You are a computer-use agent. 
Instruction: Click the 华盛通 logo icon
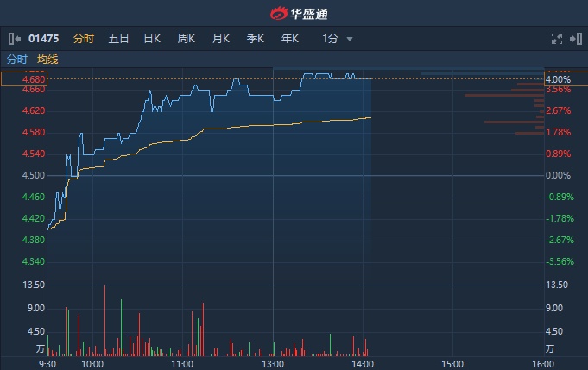[x=277, y=13]
